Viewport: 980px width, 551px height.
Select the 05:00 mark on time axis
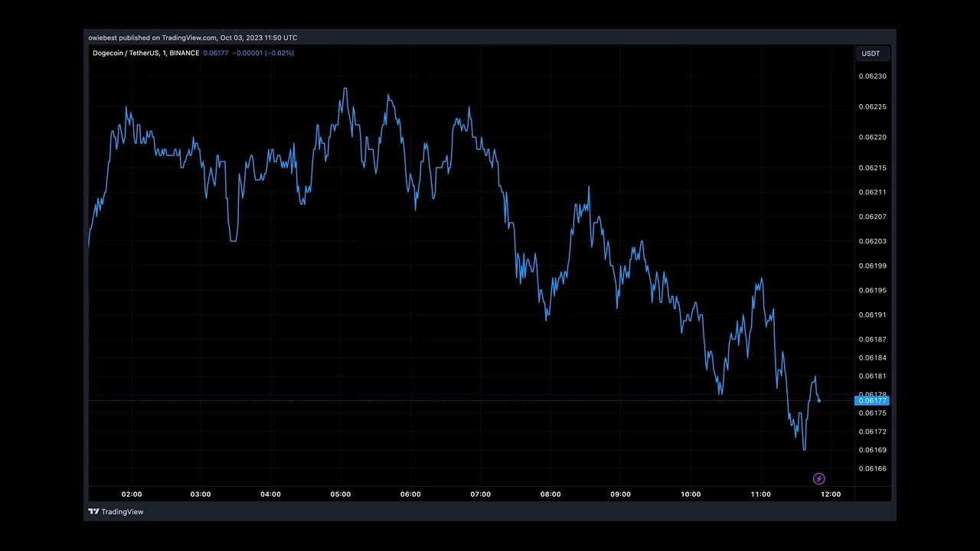pyautogui.click(x=341, y=494)
